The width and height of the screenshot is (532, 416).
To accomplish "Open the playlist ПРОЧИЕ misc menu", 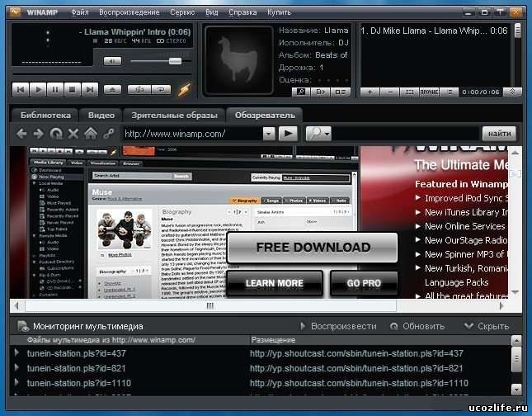I will click(x=430, y=92).
